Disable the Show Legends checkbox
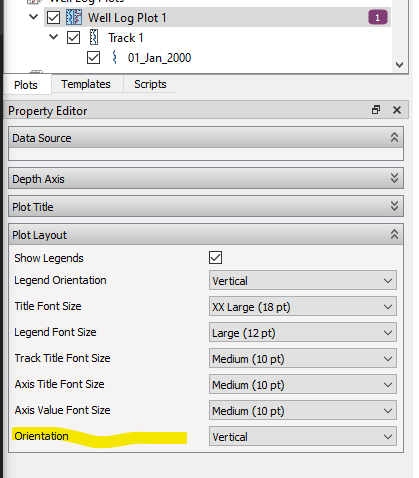Image resolution: width=419 pixels, height=478 pixels. pos(215,258)
